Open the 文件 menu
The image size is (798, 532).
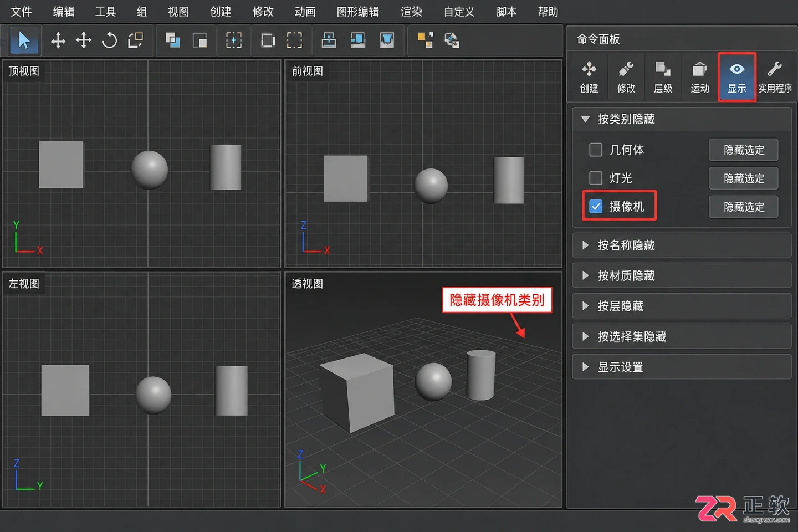click(x=21, y=12)
